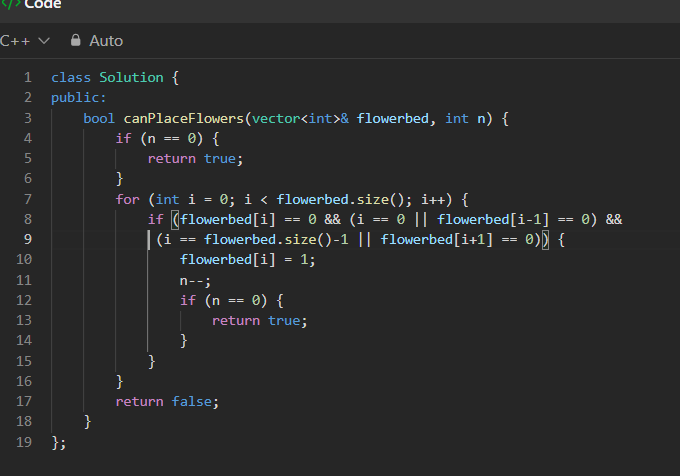Viewport: 680px width, 476px height.
Task: Click flowerbed[i] = 1; on line 10
Action: [248, 260]
